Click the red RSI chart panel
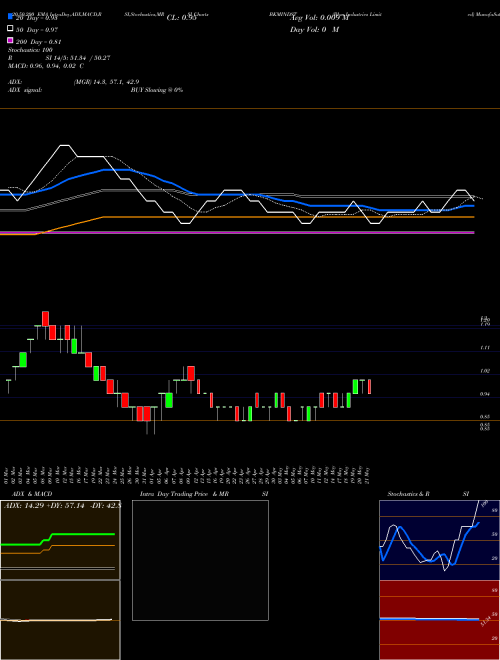 point(439,620)
